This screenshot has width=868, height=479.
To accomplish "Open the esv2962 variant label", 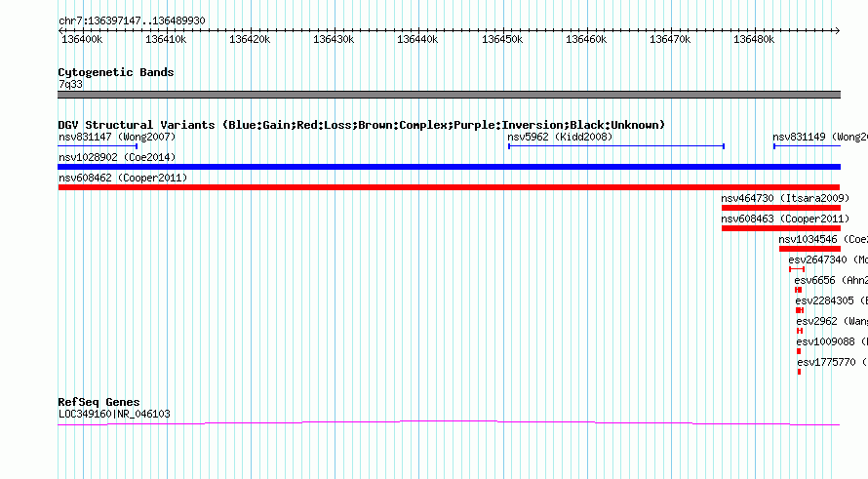I will click(x=832, y=321).
